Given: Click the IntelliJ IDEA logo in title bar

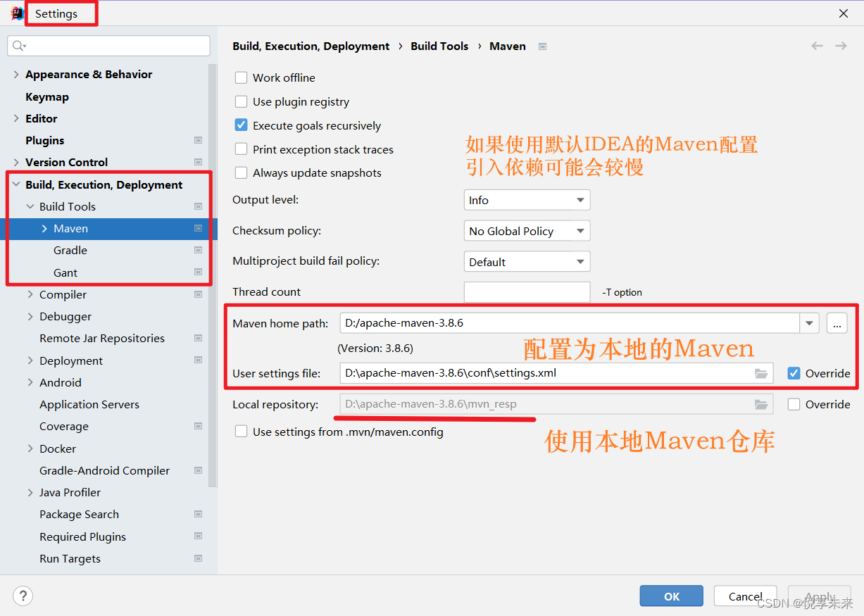Looking at the screenshot, I should (x=16, y=13).
